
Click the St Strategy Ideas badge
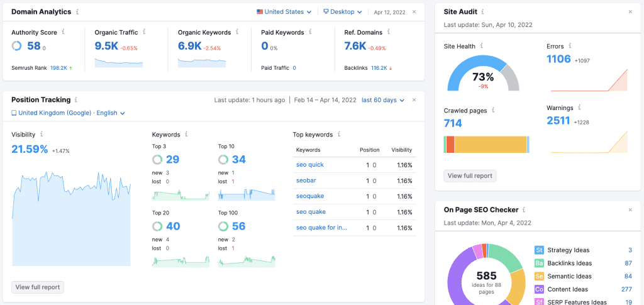tap(539, 250)
